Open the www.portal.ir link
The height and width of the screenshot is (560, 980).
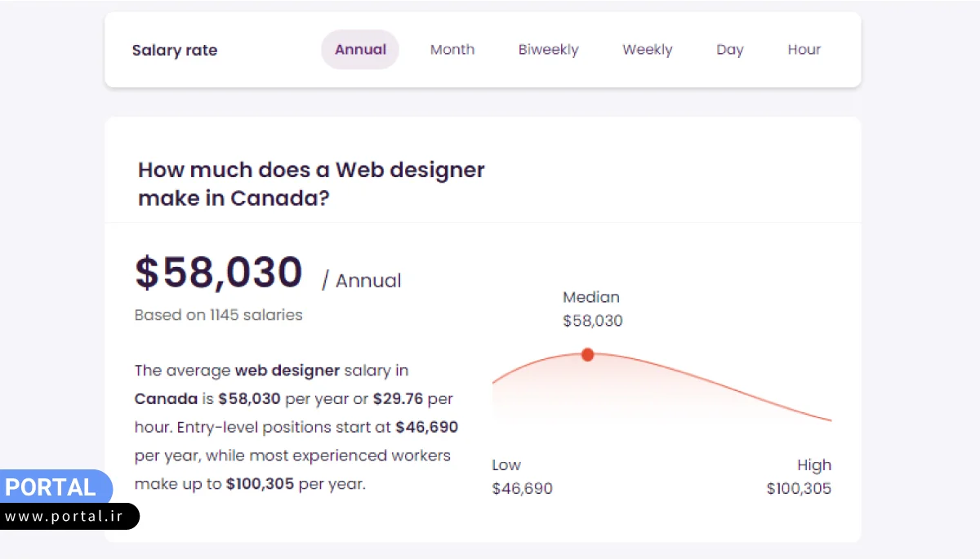[69, 517]
